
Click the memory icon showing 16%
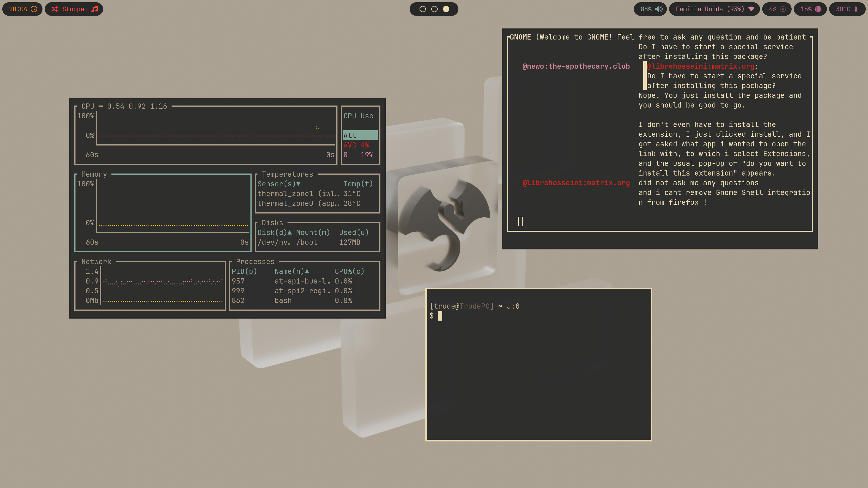pyautogui.click(x=818, y=9)
